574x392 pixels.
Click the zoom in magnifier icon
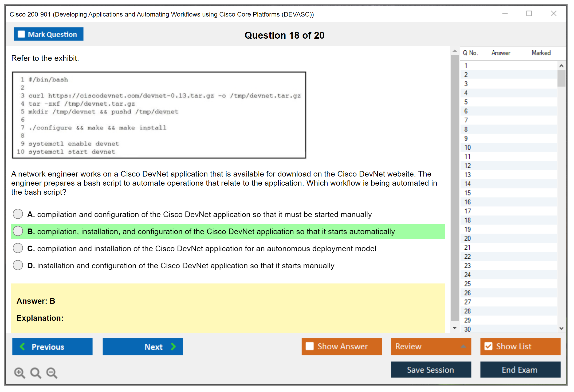pyautogui.click(x=19, y=373)
